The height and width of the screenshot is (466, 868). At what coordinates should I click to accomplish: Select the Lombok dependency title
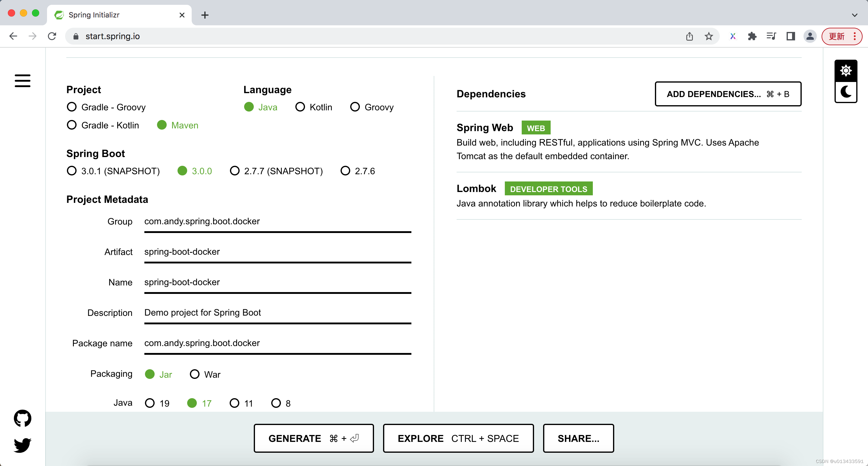click(x=476, y=189)
